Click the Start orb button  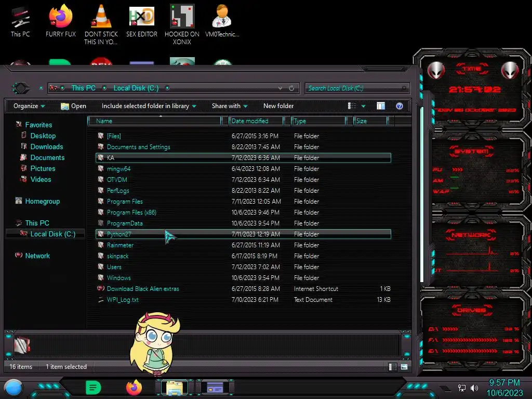point(13,389)
